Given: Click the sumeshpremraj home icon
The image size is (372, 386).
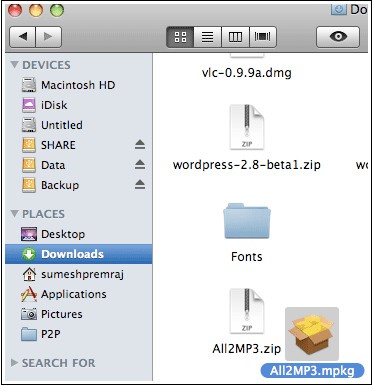Looking at the screenshot, I should pos(29,274).
